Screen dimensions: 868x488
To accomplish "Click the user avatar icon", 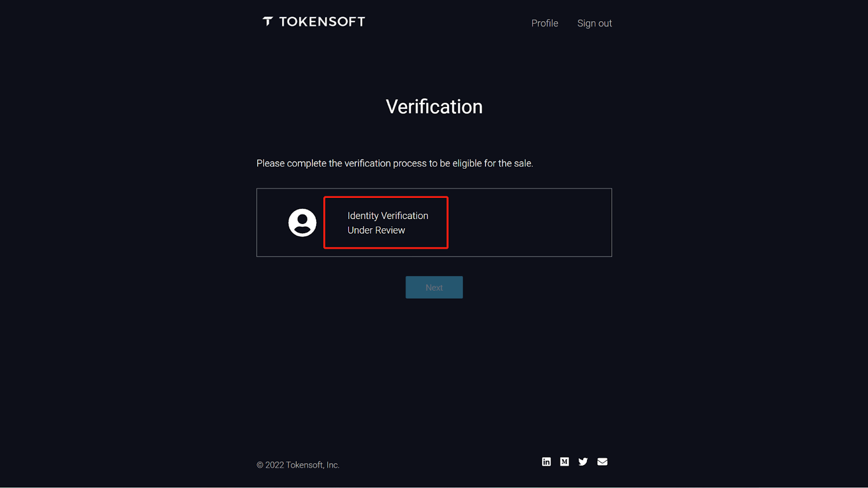I will click(302, 222).
